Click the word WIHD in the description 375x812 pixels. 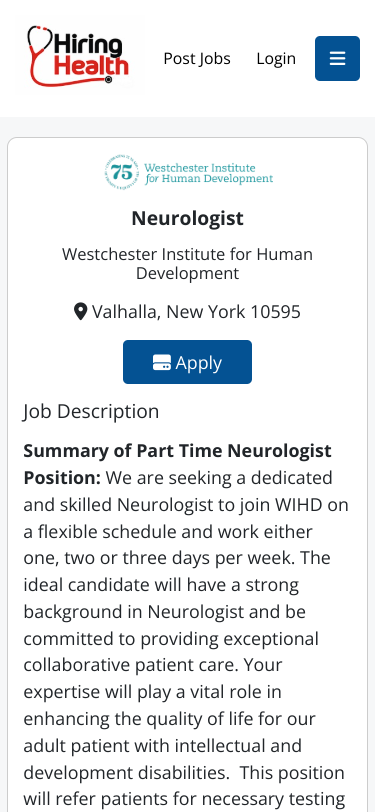pyautogui.click(x=305, y=504)
